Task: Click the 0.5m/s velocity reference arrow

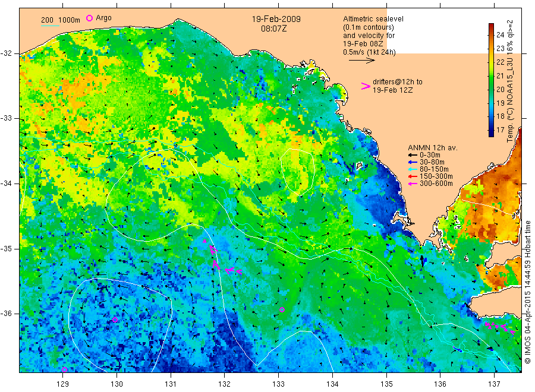Action: point(361,61)
